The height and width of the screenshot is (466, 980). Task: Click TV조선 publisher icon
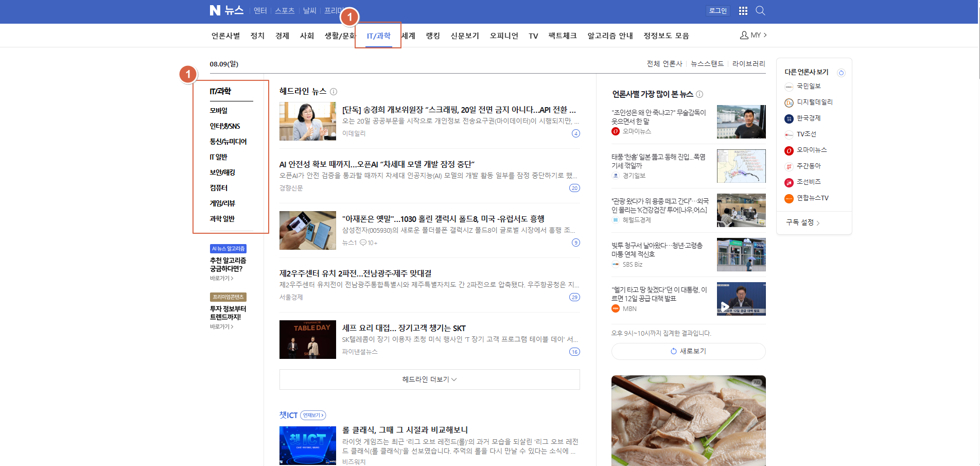click(789, 134)
